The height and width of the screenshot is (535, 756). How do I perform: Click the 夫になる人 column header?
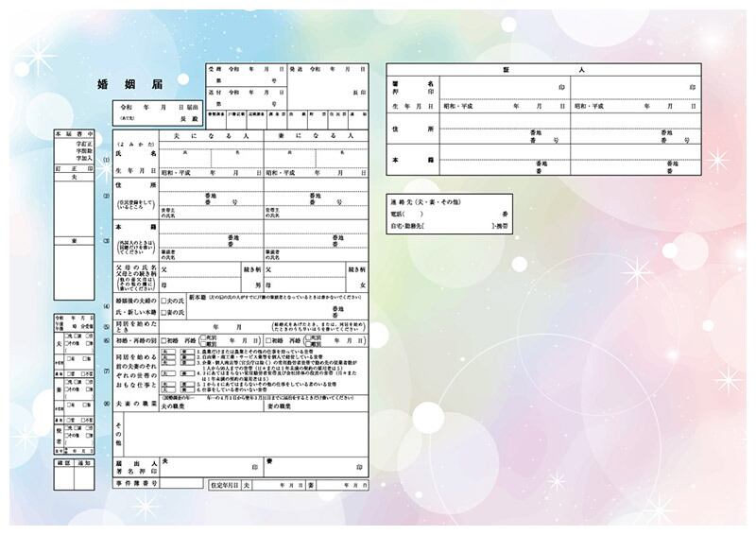[x=211, y=137]
